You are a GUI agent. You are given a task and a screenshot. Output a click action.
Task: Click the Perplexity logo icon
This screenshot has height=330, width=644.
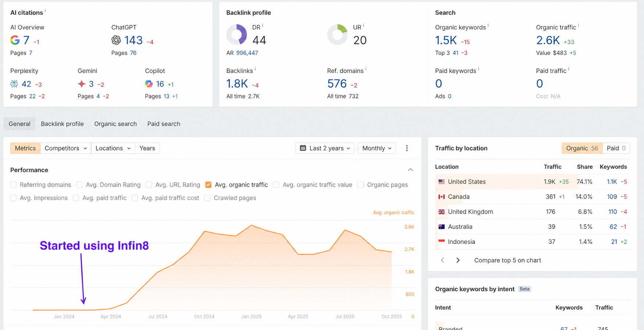[x=14, y=84]
